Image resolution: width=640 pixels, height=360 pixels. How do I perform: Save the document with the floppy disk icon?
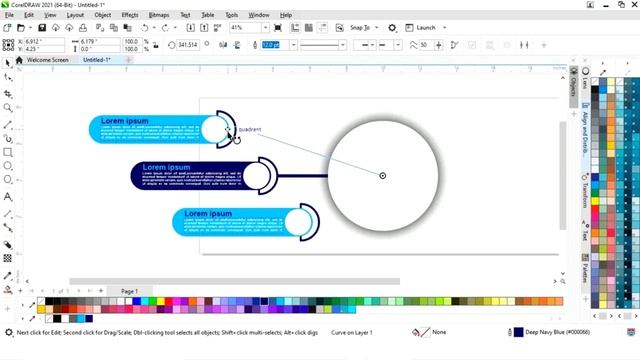(x=42, y=28)
